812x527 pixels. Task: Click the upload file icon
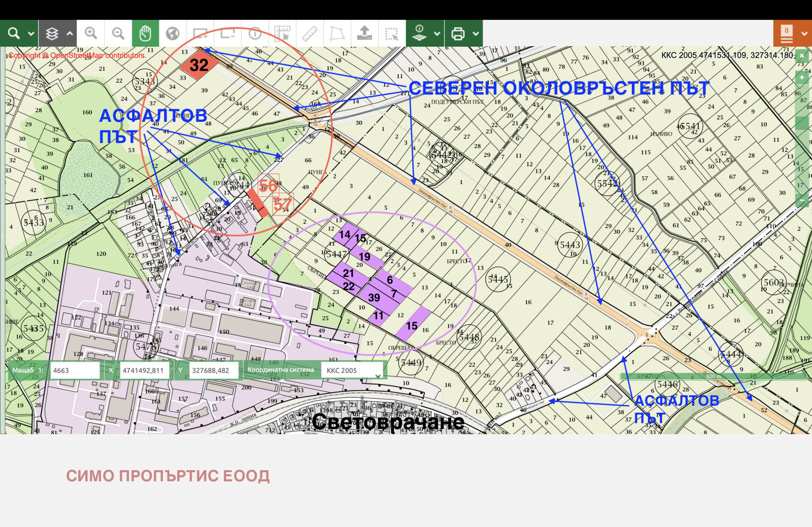tap(364, 33)
